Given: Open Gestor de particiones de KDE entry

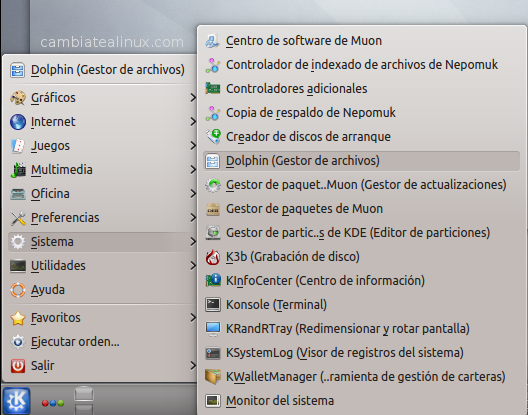Looking at the screenshot, I should (x=361, y=233).
